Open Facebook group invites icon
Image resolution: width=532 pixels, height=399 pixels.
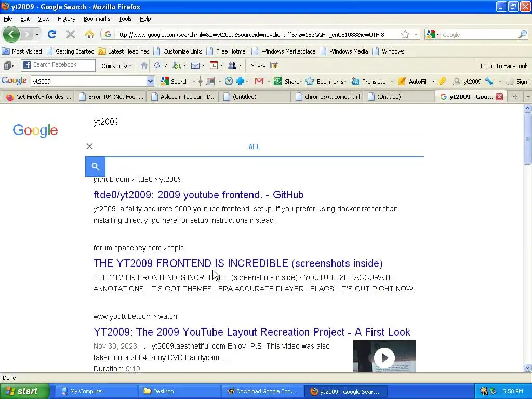232,65
